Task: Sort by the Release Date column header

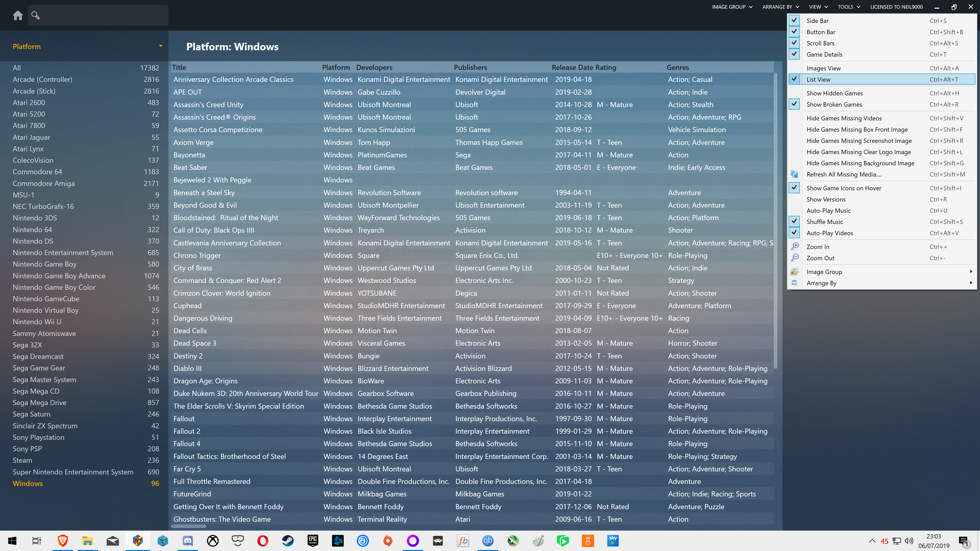Action: 572,67
